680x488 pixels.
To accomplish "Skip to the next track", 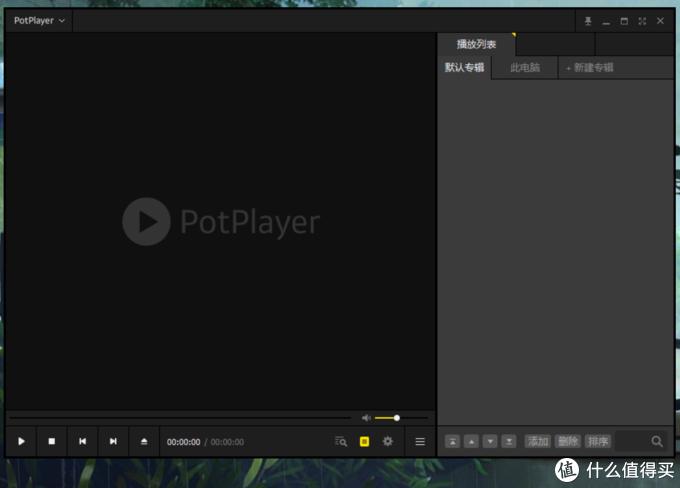I will tap(113, 441).
